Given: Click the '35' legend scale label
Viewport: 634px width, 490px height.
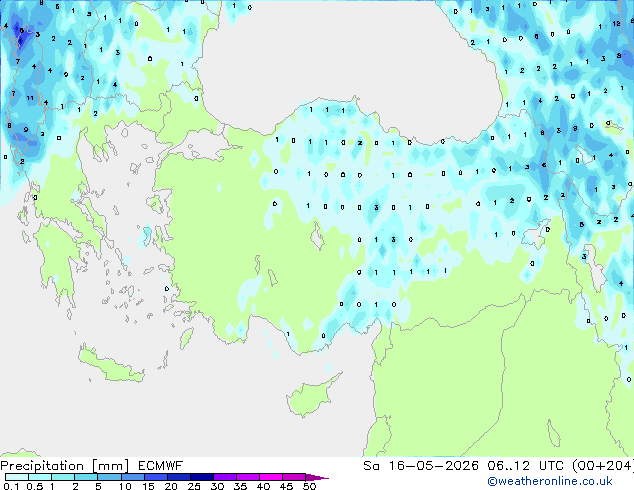Looking at the screenshot, I should tap(240, 486).
